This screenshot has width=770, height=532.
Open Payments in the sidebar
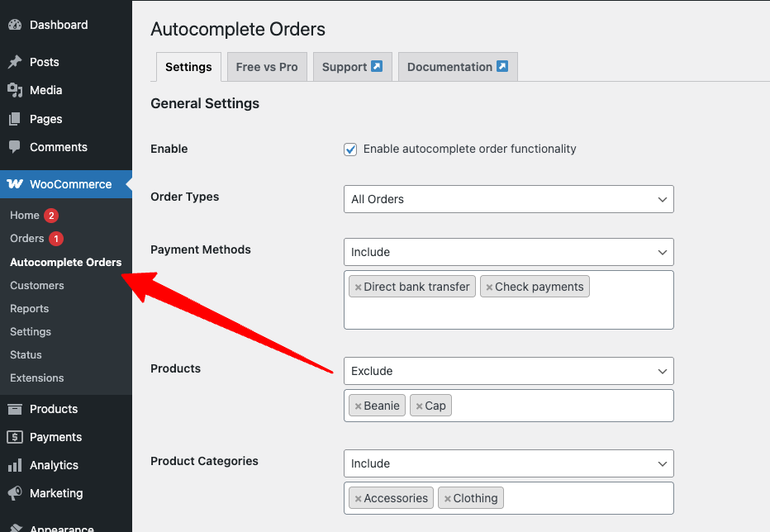66,437
